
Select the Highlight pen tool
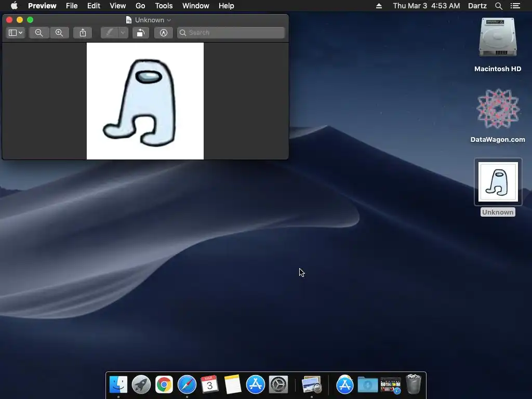point(109,33)
